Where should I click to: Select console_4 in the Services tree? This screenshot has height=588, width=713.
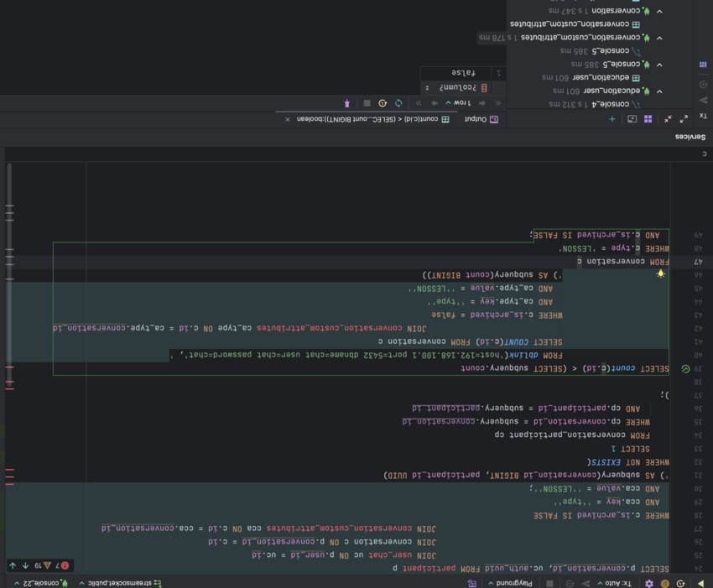click(x=595, y=104)
